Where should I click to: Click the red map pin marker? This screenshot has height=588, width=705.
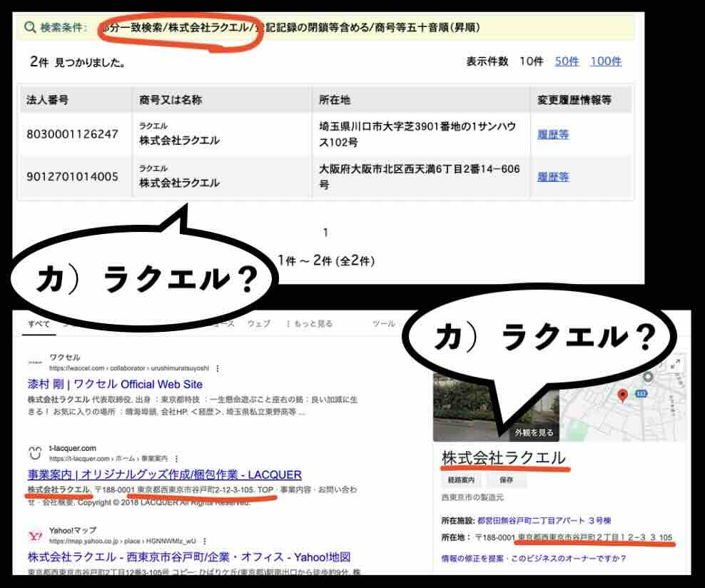click(x=622, y=395)
